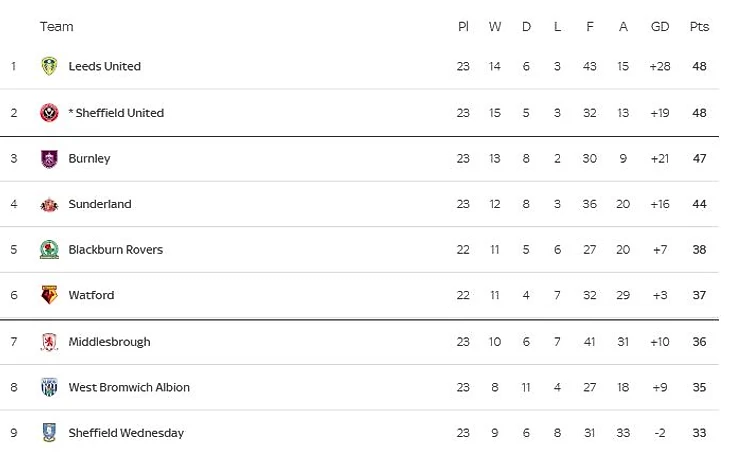This screenshot has height=453, width=730.
Task: Click the West Bromwich Albion crest
Action: coord(49,387)
